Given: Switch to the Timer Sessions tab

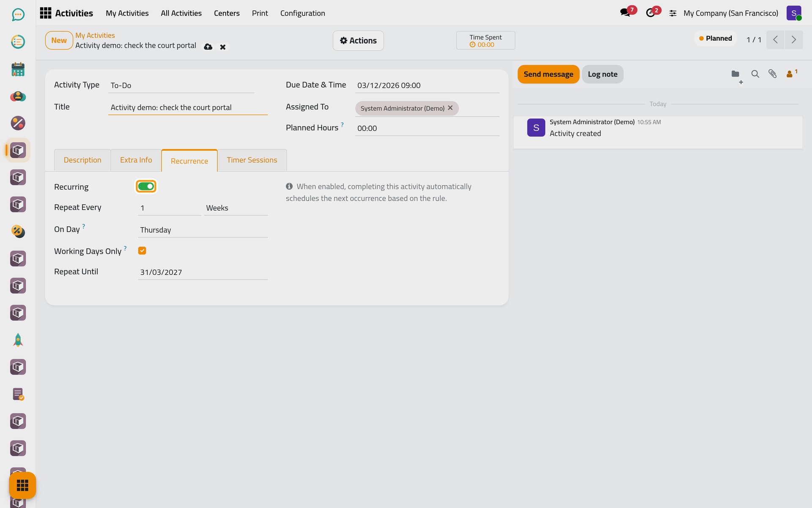Looking at the screenshot, I should [252, 160].
